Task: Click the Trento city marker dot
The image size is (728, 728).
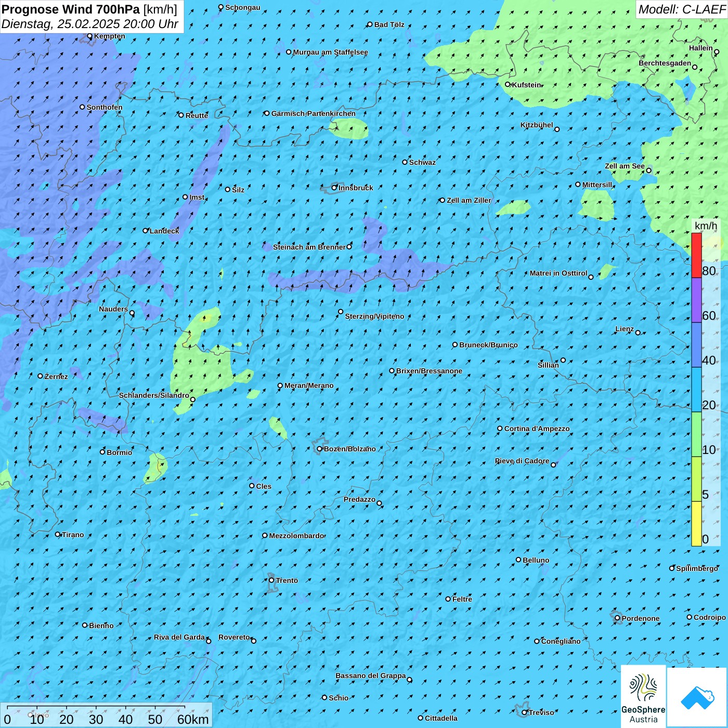Action: coord(271,580)
